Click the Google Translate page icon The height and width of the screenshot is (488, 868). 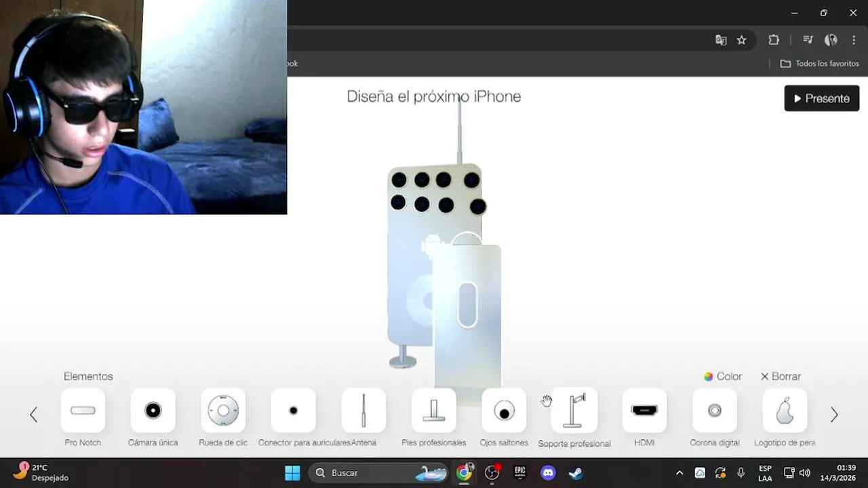721,40
